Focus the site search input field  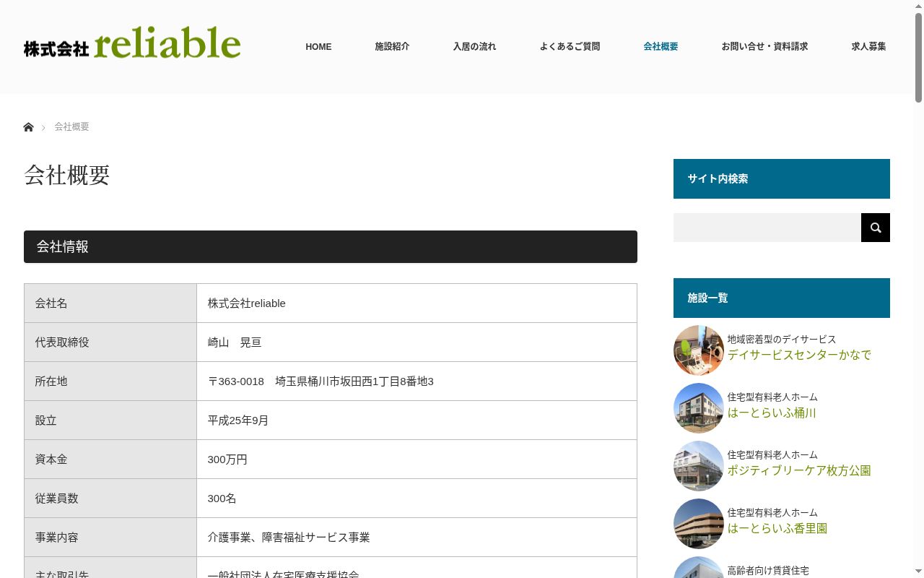[x=767, y=228]
